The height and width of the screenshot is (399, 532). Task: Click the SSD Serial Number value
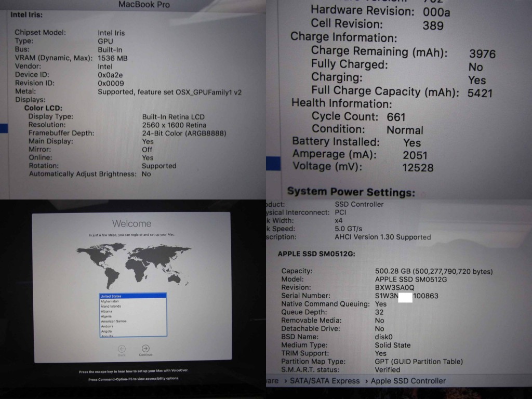click(x=406, y=296)
